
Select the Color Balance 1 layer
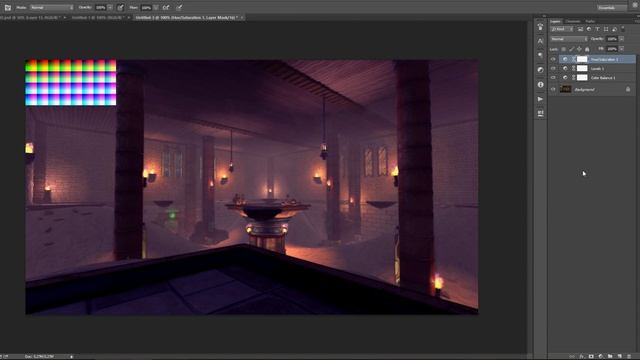(597, 78)
